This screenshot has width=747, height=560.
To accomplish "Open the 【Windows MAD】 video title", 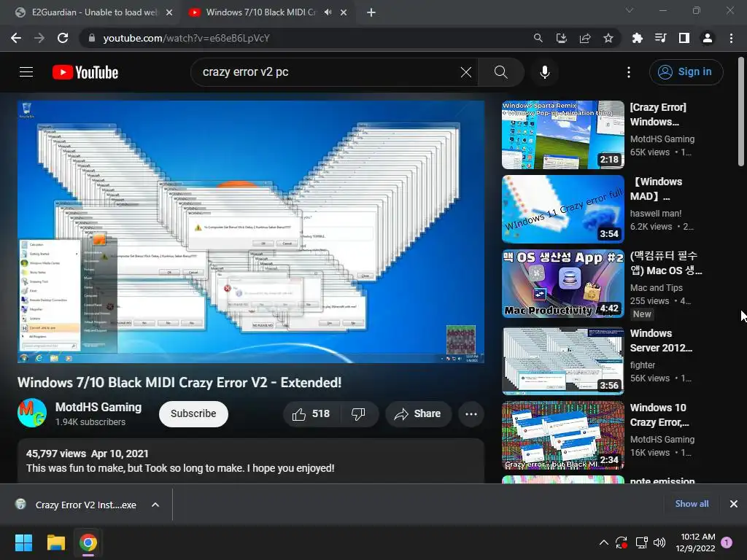I will (x=657, y=189).
